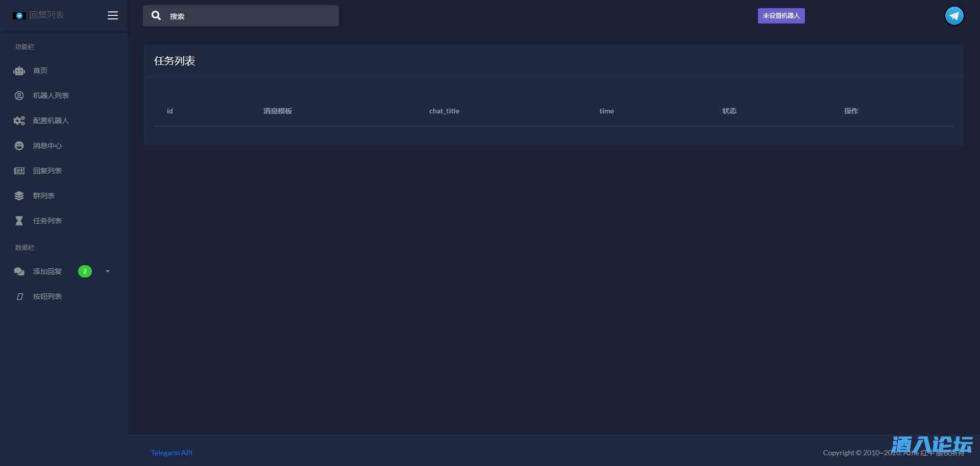Screen dimensions: 980x466
Task: Go to 群列表 menu item
Action: [44, 196]
